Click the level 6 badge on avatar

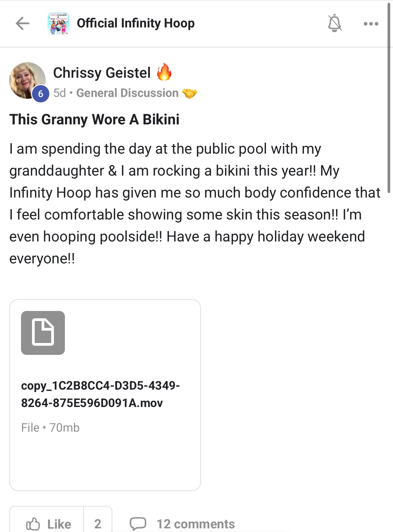[41, 94]
